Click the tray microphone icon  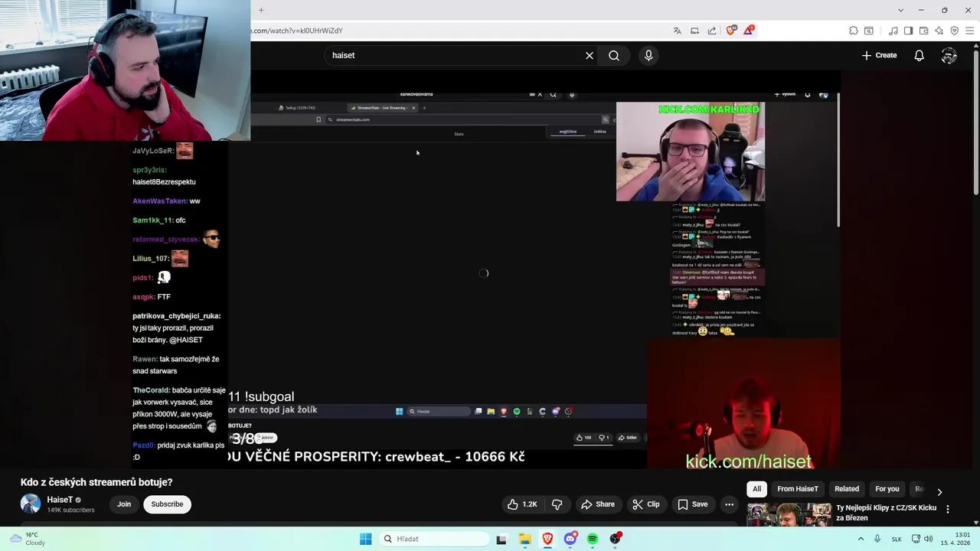click(877, 539)
